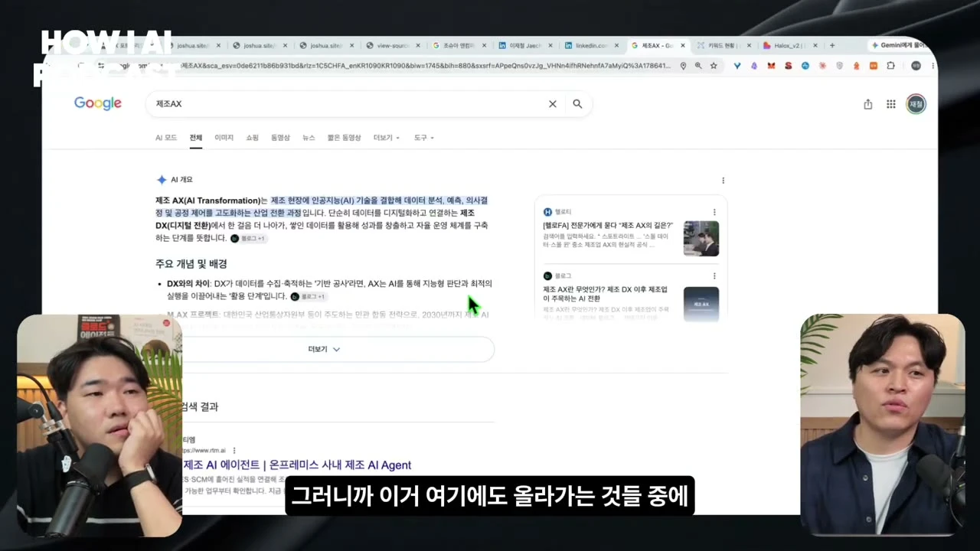
Task: Open a new browser tab
Action: click(832, 46)
